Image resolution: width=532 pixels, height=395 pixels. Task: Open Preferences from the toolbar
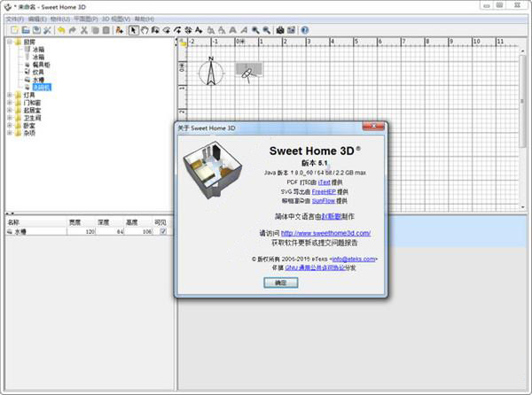(48, 30)
